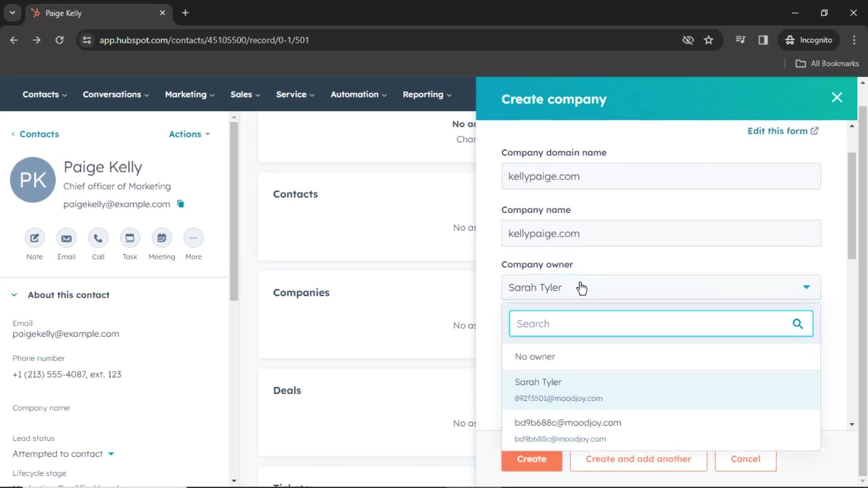Viewport: 868px width, 488px height.
Task: Click the Note icon to add a note
Action: tap(34, 238)
